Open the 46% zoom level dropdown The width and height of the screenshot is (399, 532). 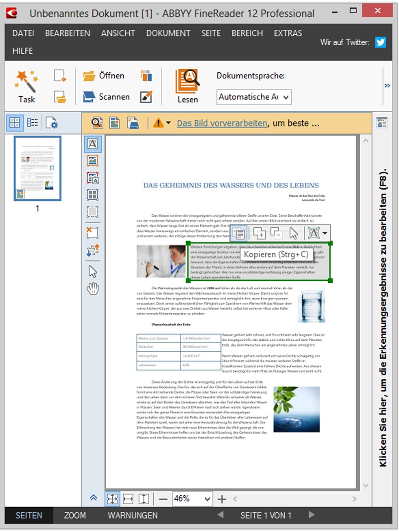point(193,499)
